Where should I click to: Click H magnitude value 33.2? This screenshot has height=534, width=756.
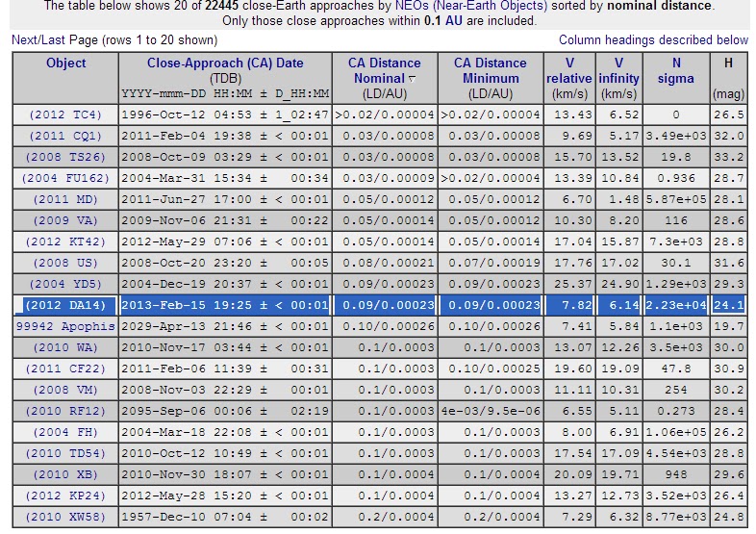(x=728, y=157)
